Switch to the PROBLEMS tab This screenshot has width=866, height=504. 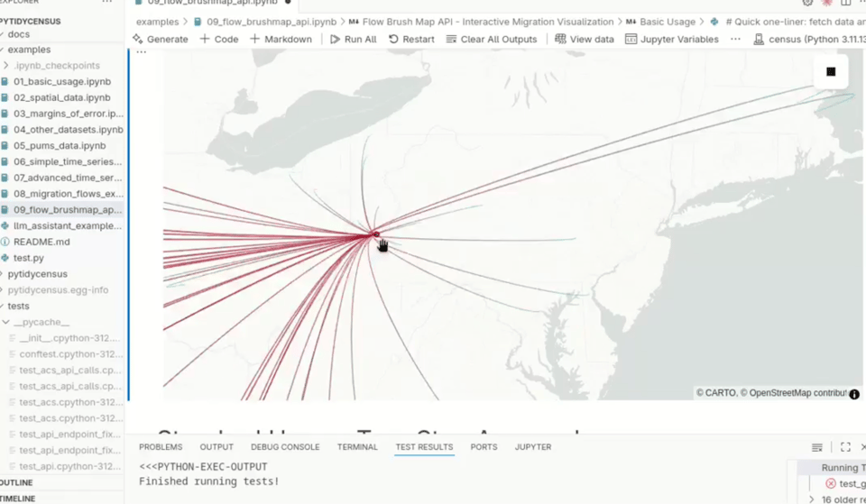click(x=161, y=447)
